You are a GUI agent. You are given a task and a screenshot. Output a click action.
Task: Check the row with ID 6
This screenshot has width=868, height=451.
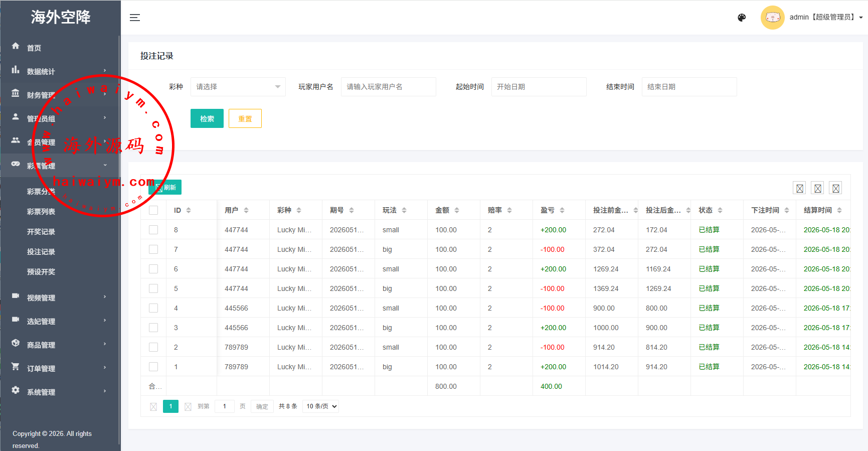[x=153, y=269]
